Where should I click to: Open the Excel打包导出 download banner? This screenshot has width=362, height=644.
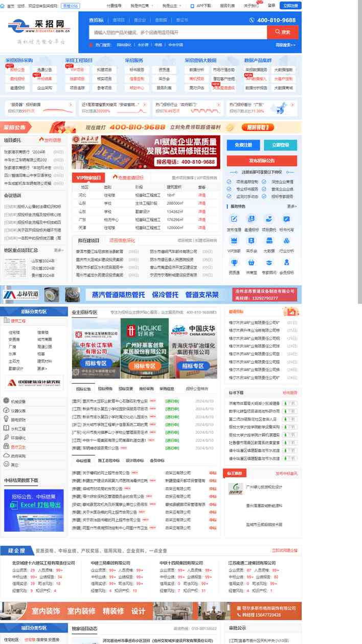34,510
